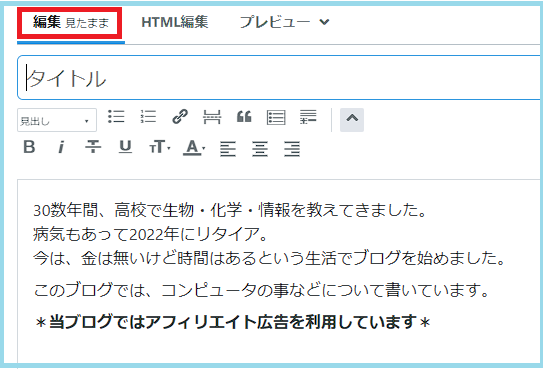
Task: Open the HTML編集 tab
Action: click(x=175, y=22)
